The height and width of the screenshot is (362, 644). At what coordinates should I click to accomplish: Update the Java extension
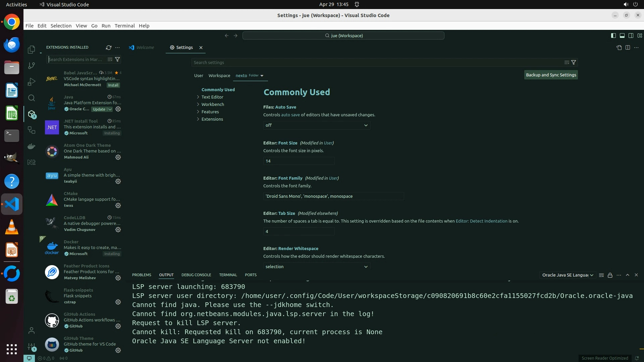[99, 109]
